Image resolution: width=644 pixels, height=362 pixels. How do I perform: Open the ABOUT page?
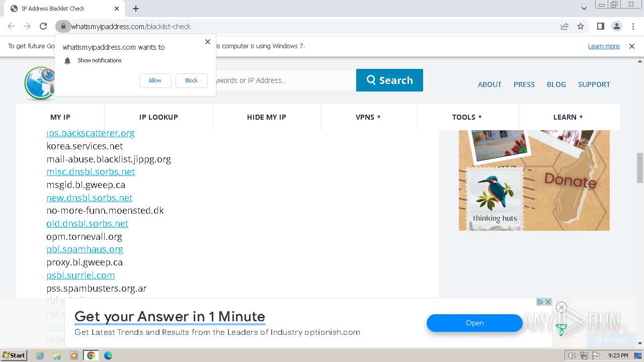490,84
